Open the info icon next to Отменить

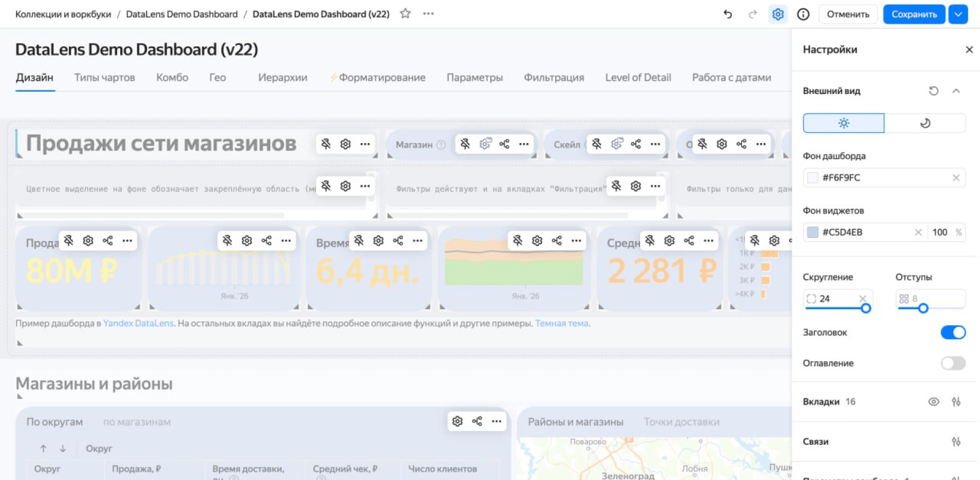[803, 14]
